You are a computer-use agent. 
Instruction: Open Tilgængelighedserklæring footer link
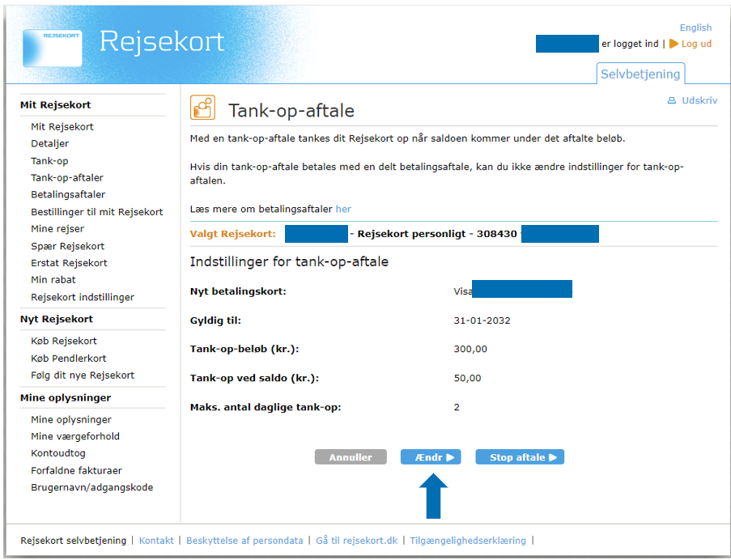pyautogui.click(x=468, y=541)
